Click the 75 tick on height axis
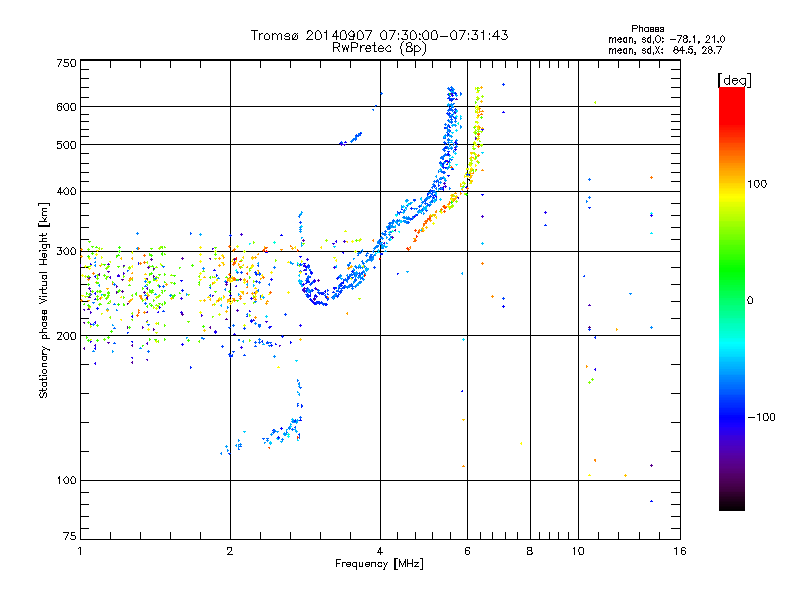The image size is (800, 600). 69,537
